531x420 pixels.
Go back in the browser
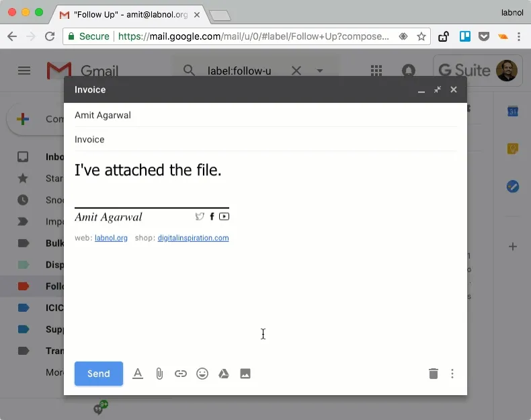pyautogui.click(x=12, y=36)
